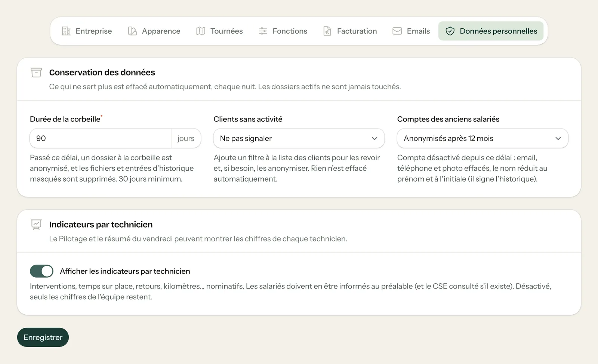Click the chevron next to Anonymisés après 12 mois
This screenshot has height=364, width=598.
tap(558, 138)
